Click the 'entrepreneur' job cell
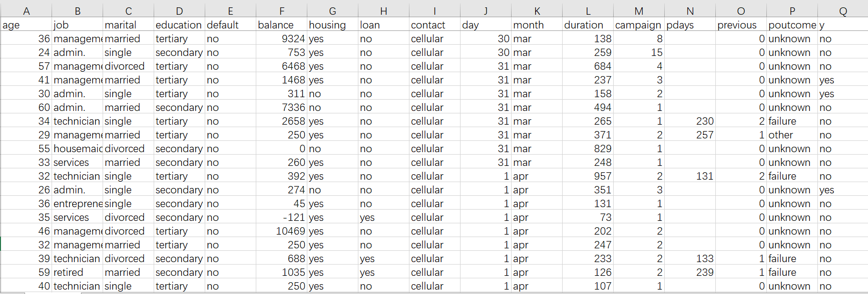 point(78,204)
